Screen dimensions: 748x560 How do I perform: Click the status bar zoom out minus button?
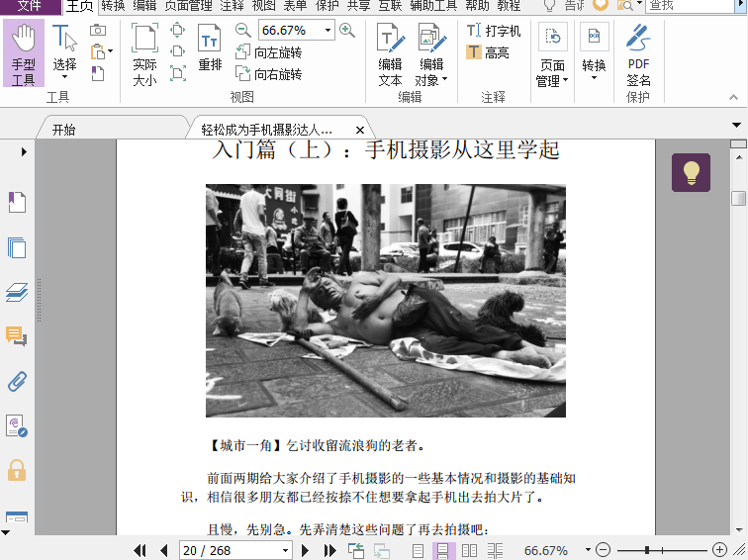603,550
